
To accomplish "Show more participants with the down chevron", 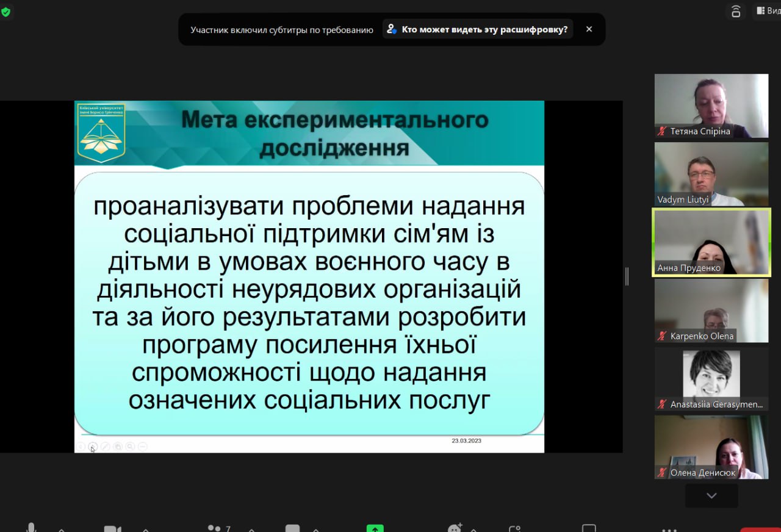I will tap(711, 495).
